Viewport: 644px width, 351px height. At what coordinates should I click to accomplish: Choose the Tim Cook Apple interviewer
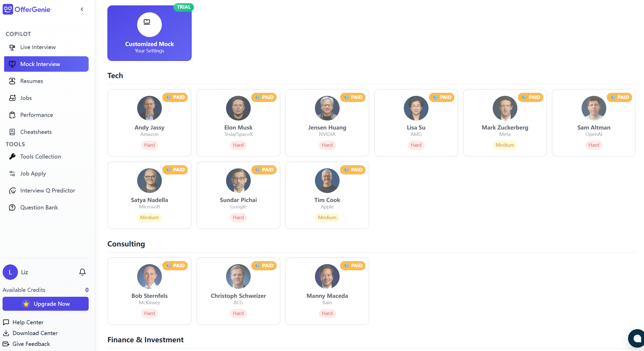[327, 195]
